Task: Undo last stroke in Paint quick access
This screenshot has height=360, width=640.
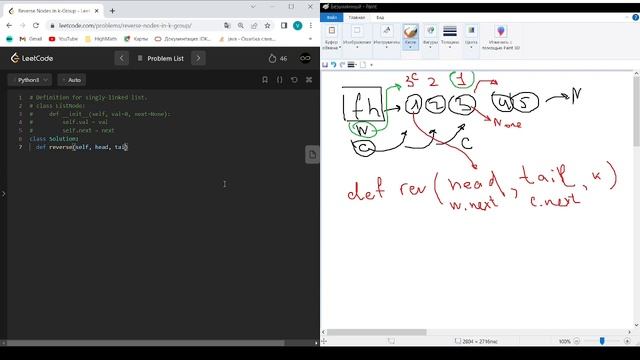Action: coord(333,64)
